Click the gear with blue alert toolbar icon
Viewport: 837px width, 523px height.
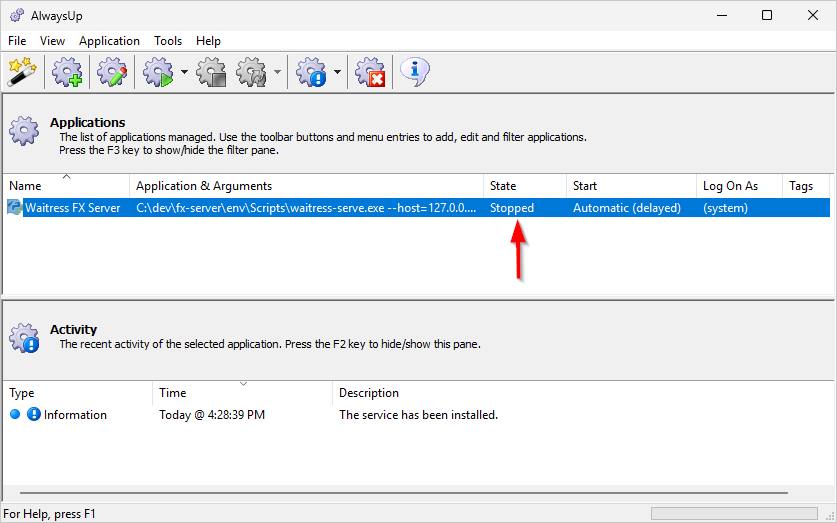[x=311, y=72]
